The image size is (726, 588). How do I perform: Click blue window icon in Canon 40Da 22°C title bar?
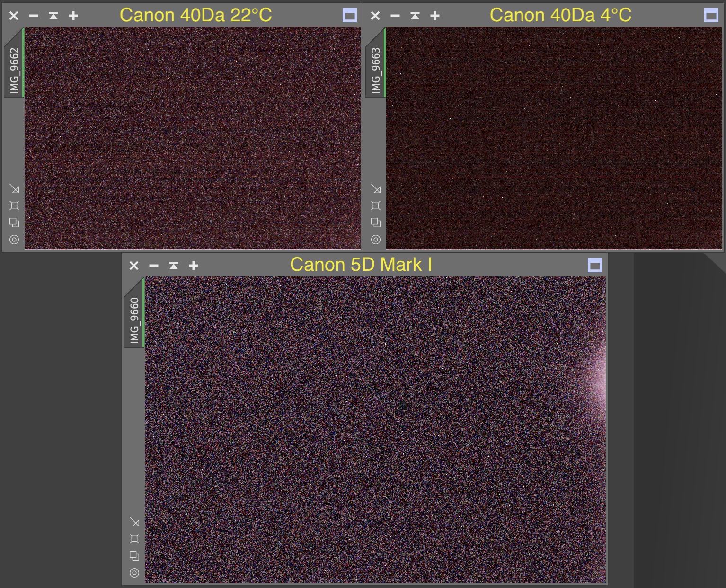coord(349,16)
